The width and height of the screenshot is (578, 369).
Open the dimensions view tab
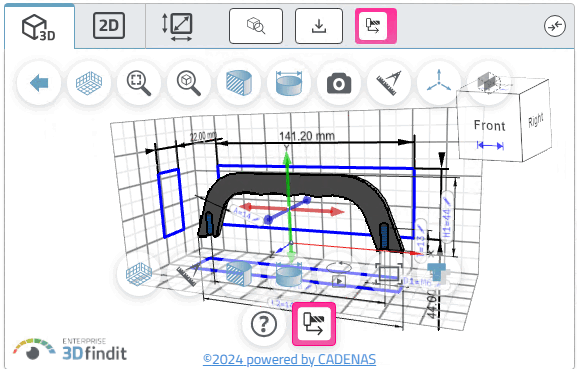(177, 27)
